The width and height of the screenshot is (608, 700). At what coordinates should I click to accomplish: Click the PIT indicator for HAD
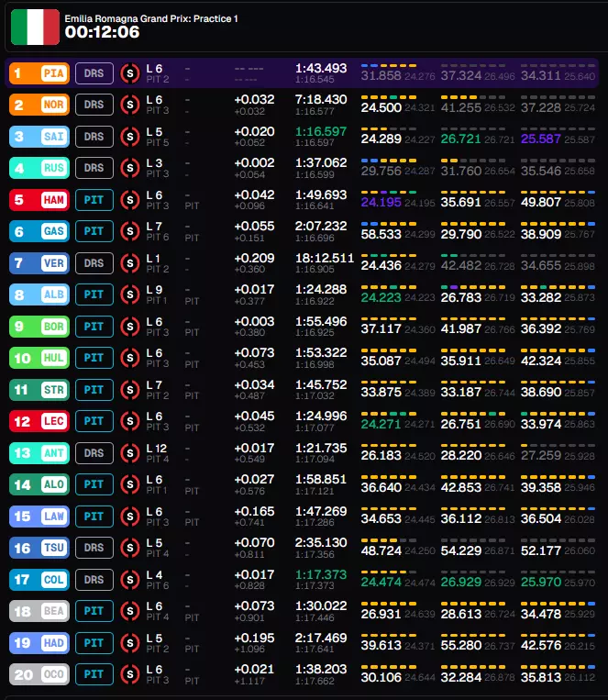[x=94, y=643]
